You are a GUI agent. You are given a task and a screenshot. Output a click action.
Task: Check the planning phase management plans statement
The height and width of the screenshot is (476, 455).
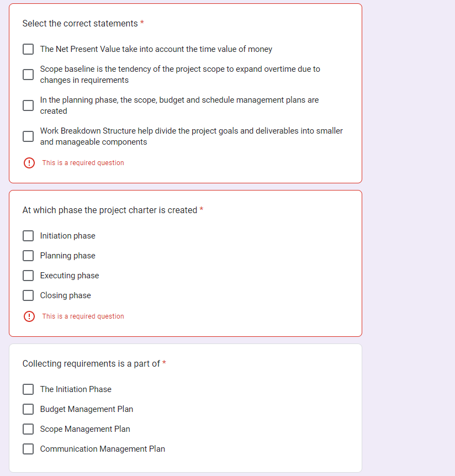28,105
